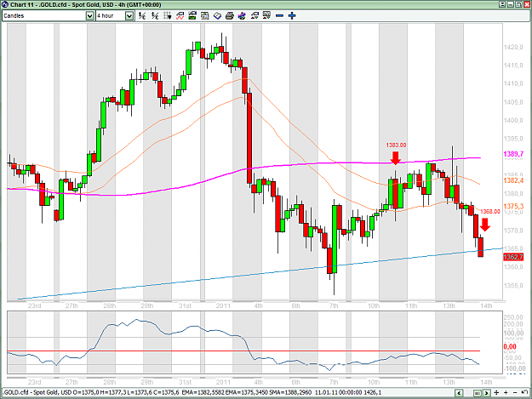
Task: Click the printer icon to print chart
Action: (x=229, y=15)
